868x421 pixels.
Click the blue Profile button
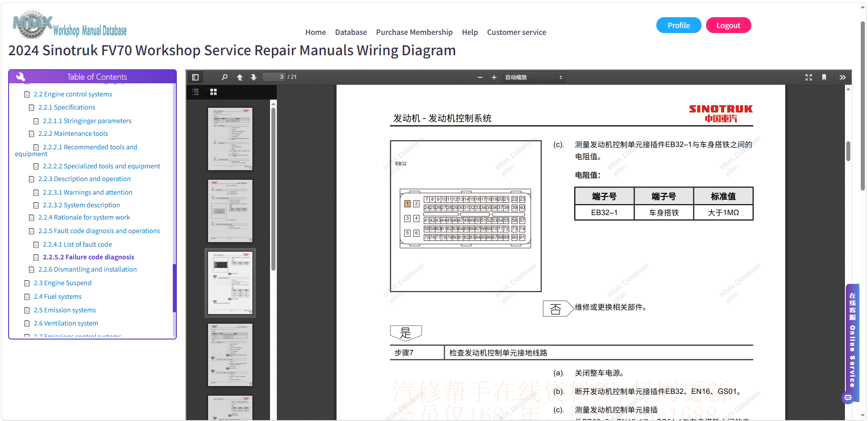pos(679,25)
